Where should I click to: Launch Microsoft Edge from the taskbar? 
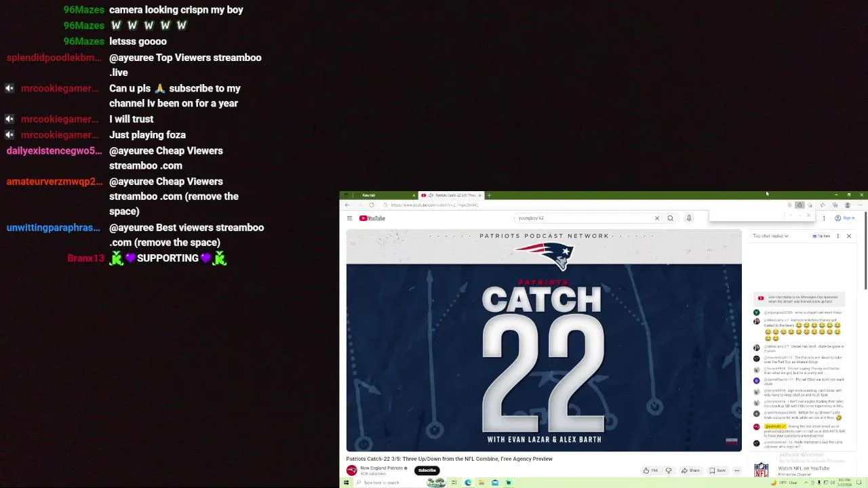(468, 483)
